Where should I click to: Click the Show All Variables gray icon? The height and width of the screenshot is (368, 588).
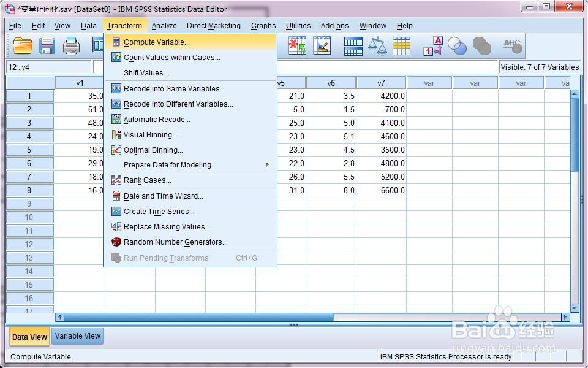point(482,46)
